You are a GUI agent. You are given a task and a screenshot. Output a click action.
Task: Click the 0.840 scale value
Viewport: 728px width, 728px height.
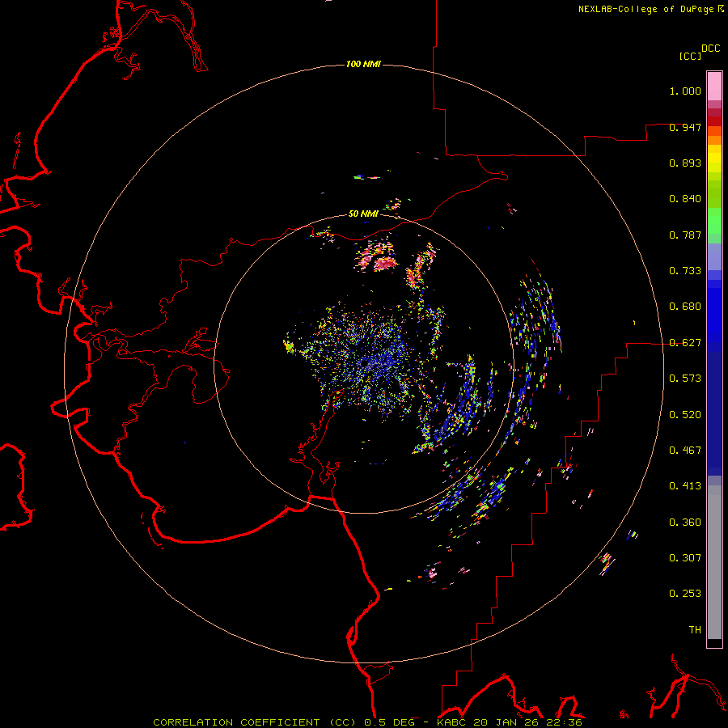click(x=685, y=199)
